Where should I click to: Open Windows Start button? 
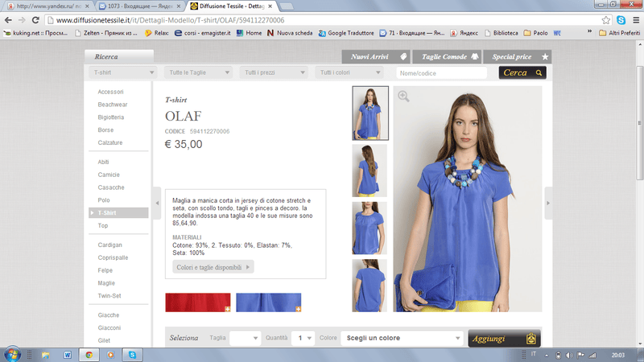pos(12,354)
